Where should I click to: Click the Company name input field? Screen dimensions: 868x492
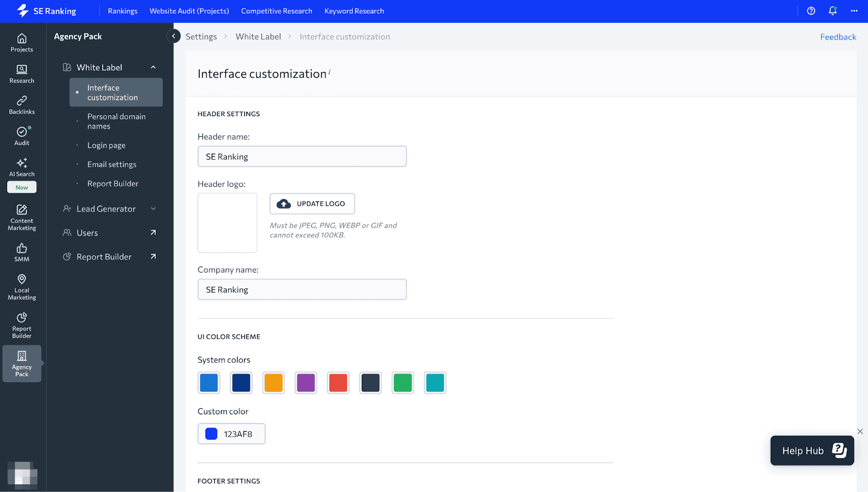(302, 289)
